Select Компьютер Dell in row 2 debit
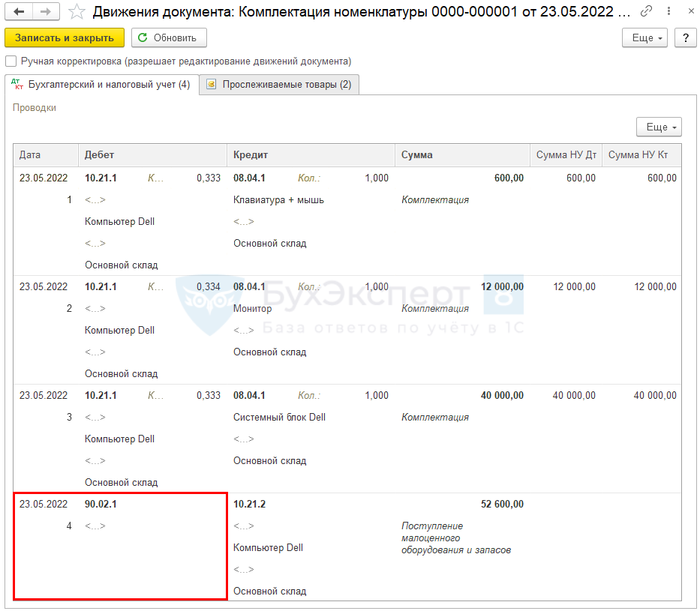Viewport: 700px width, 611px height. pos(119,331)
